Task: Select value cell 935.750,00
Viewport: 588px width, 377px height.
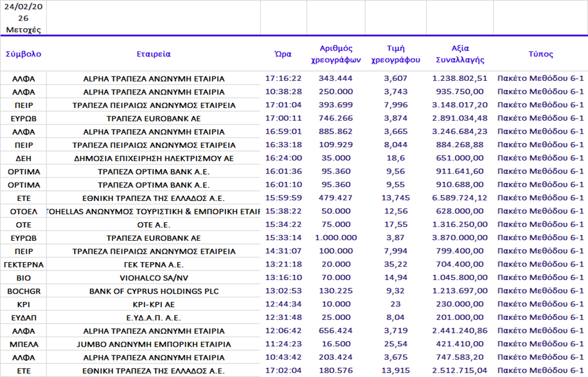Action: coord(459,91)
